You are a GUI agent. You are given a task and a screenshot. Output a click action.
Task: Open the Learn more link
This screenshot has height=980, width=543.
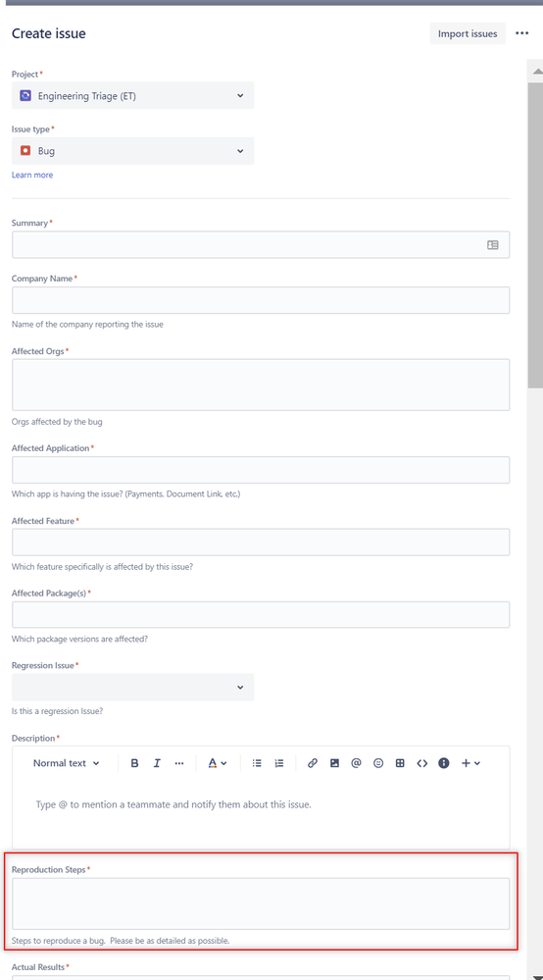coord(32,175)
